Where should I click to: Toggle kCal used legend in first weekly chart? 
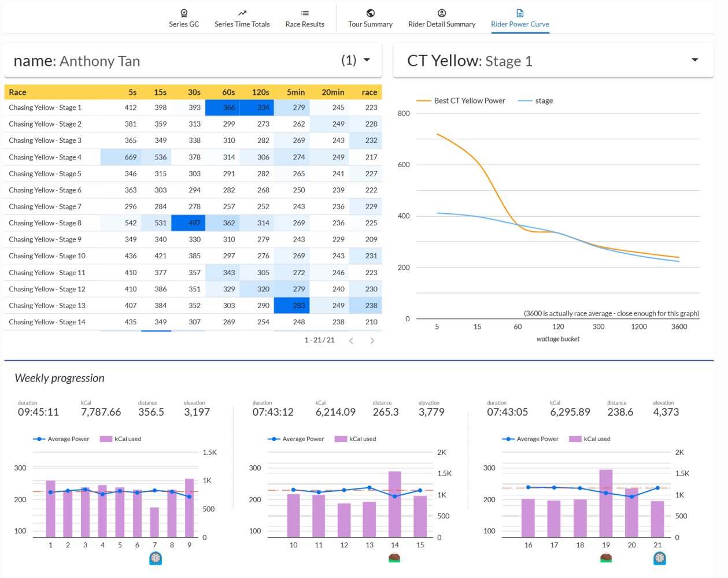(121, 439)
